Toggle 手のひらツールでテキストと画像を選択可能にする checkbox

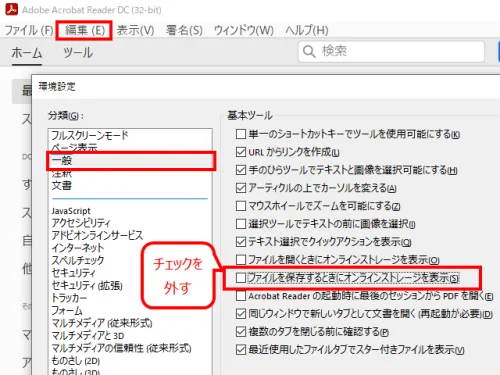tap(241, 170)
